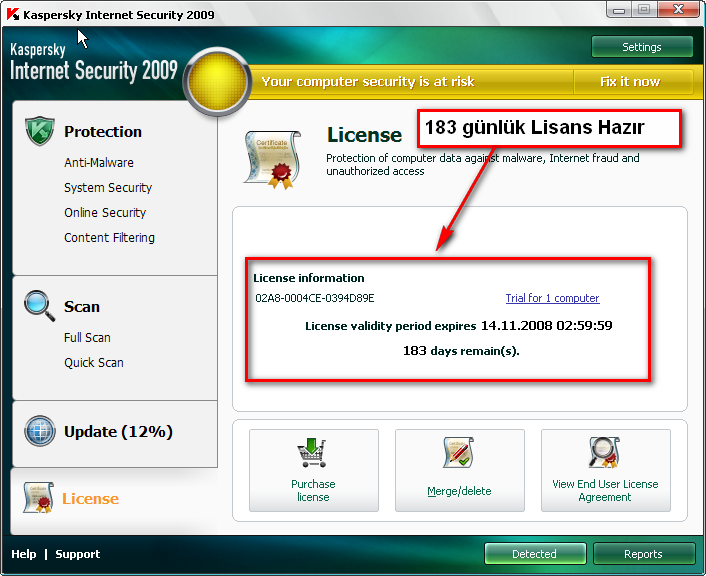The image size is (706, 576).
Task: Open the Scan section
Action: (81, 306)
